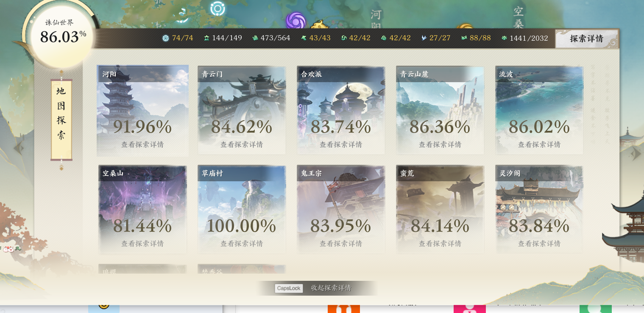The width and height of the screenshot is (644, 313).
Task: Open the 灵汐阁 region card
Action: pyautogui.click(x=539, y=210)
